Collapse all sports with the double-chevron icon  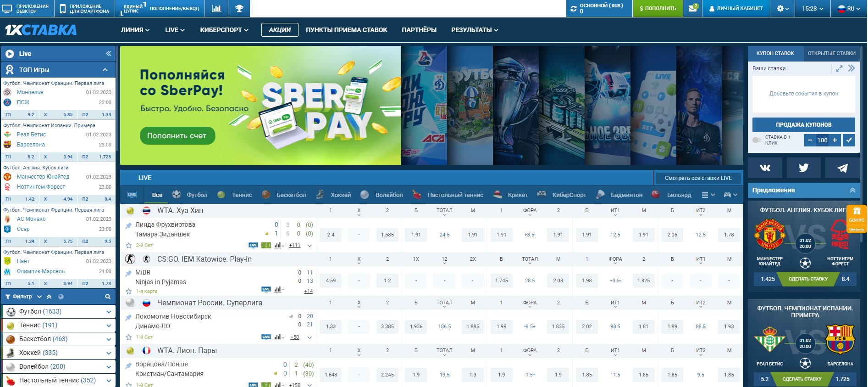point(50,297)
